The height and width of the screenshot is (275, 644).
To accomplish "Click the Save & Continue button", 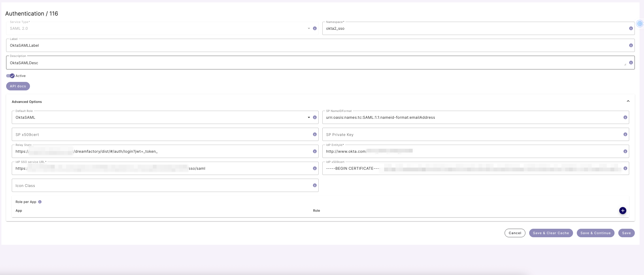I will click(x=595, y=233).
